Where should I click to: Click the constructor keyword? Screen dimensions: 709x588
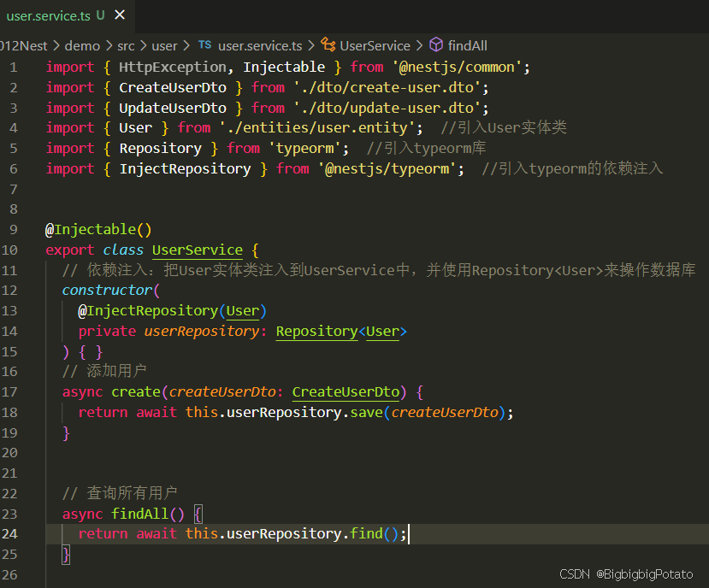pyautogui.click(x=107, y=291)
